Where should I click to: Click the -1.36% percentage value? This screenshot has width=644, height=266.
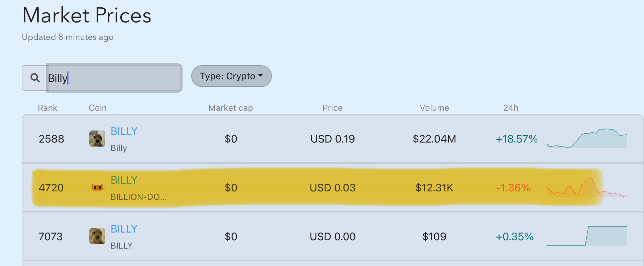[x=514, y=188]
